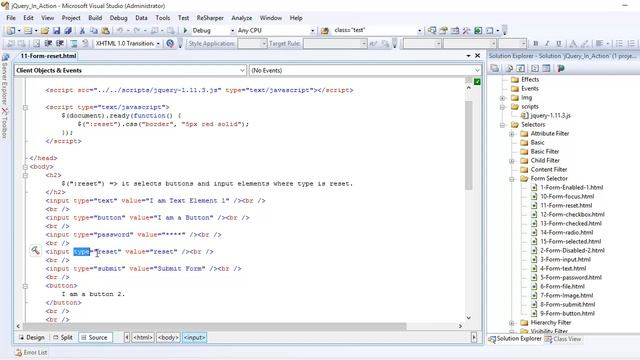Select the Effects folder
This screenshot has height=360, width=640.
tap(530, 80)
